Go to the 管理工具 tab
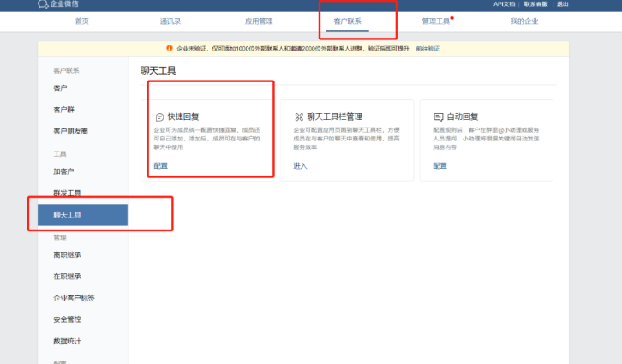Screen dimensions: 622x364 click(x=436, y=20)
